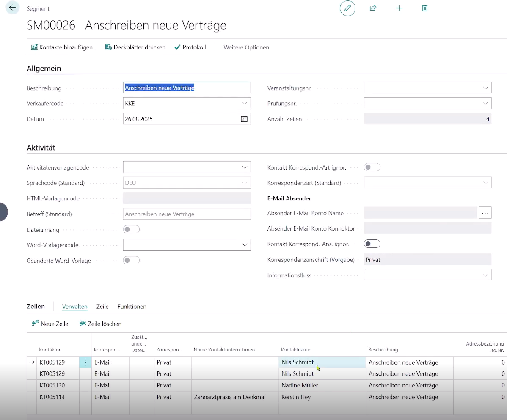The width and height of the screenshot is (507, 420).
Task: Click Zeile löschen in lines toolbar
Action: [x=101, y=324]
